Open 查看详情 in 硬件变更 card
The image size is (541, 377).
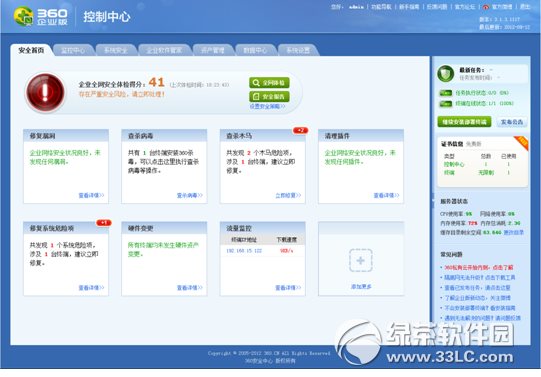[189, 288]
